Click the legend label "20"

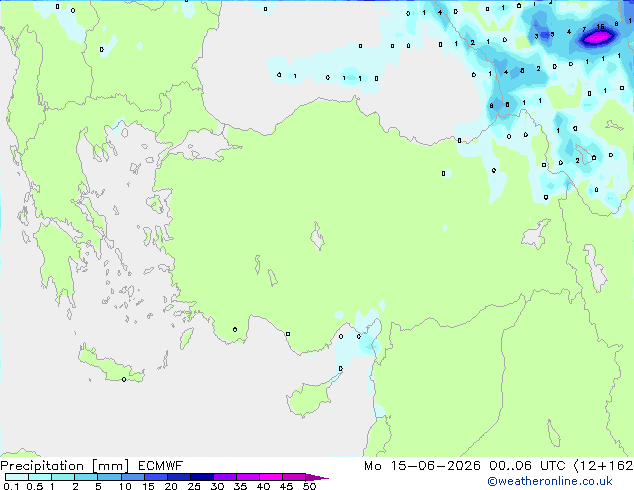[x=171, y=486]
